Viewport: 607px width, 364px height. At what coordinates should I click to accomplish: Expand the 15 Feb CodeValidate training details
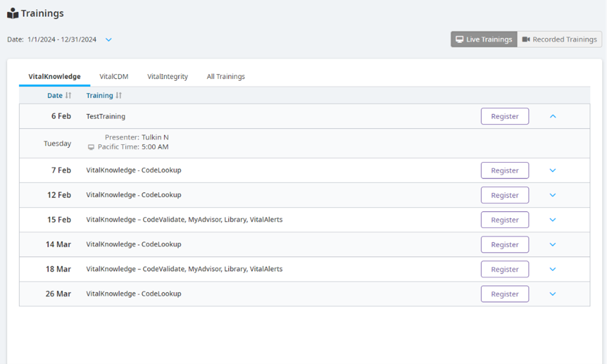pos(552,219)
